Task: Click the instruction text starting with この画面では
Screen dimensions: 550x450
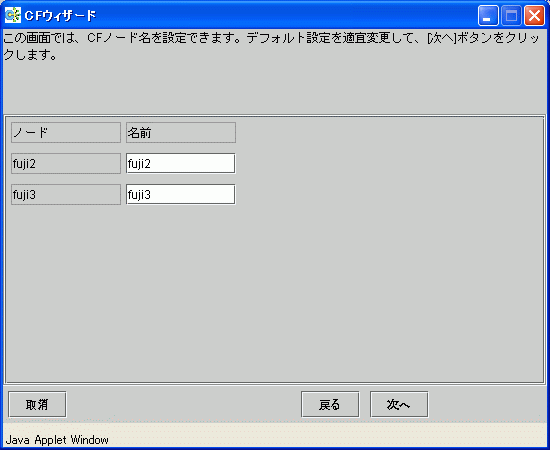Action: click(270, 47)
